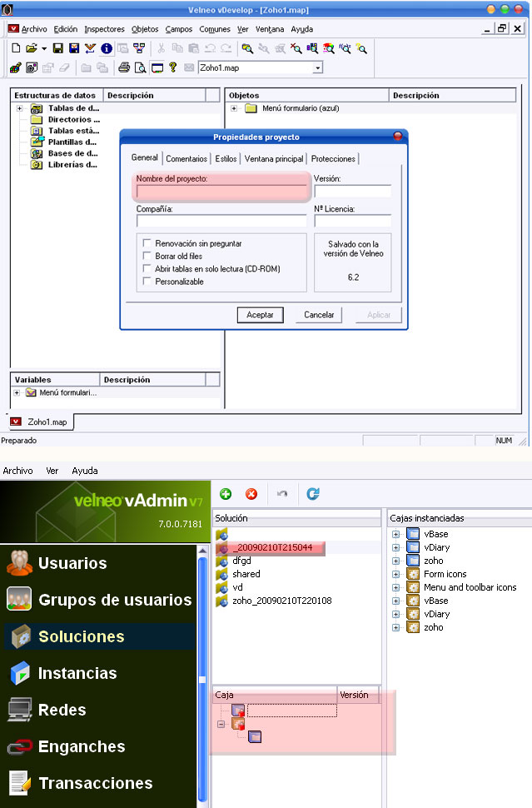The width and height of the screenshot is (532, 808).
Task: Switch to the Estilos tab
Action: pyautogui.click(x=226, y=159)
